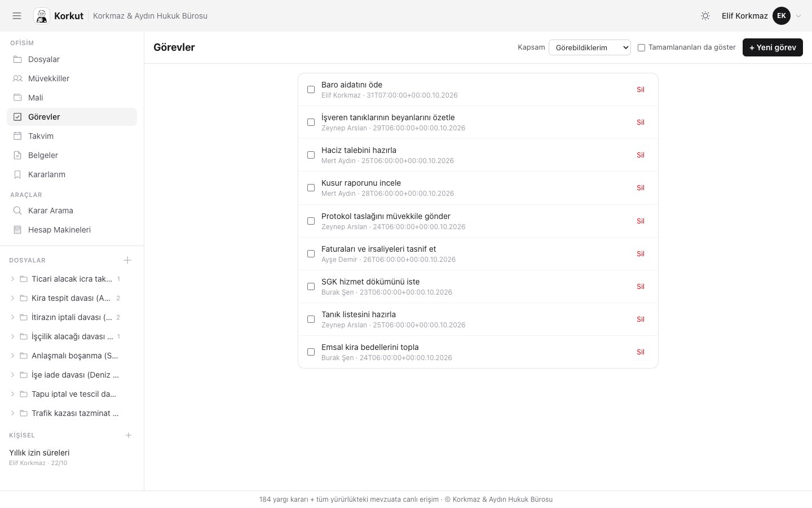The height and width of the screenshot is (508, 812).
Task: Click folder icon of Anlaşmalı boşanma
Action: click(24, 356)
